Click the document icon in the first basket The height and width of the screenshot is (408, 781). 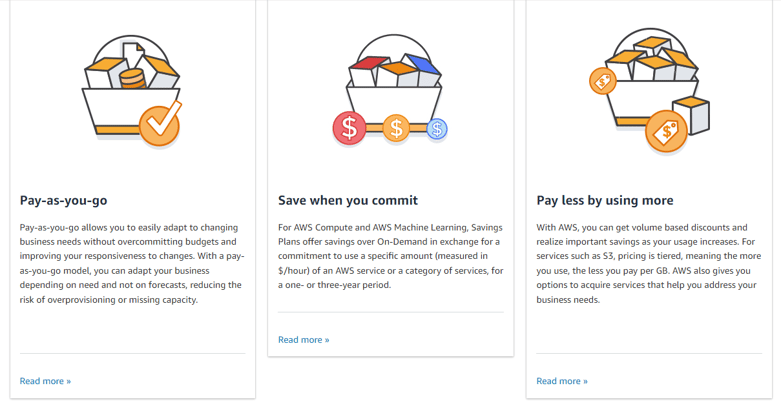click(133, 55)
